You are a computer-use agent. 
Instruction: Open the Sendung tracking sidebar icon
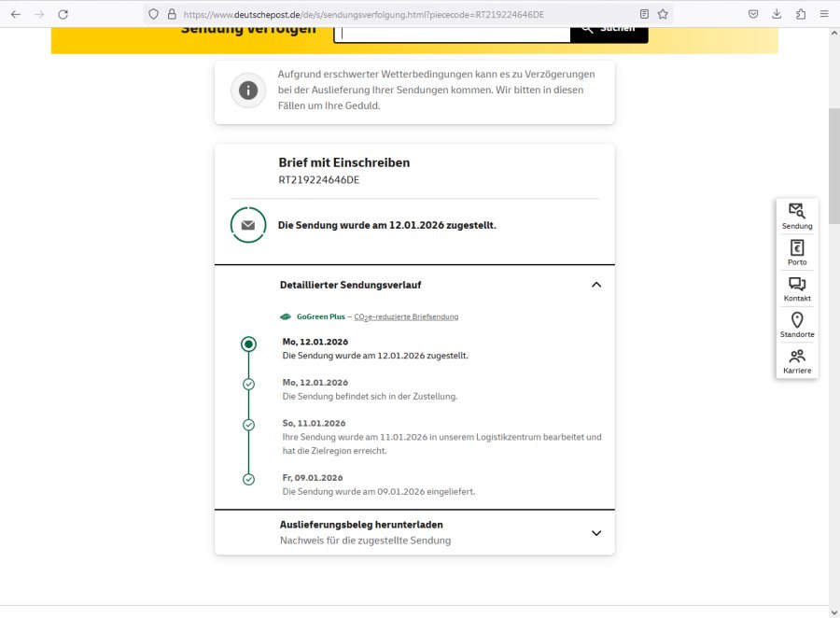click(796, 216)
